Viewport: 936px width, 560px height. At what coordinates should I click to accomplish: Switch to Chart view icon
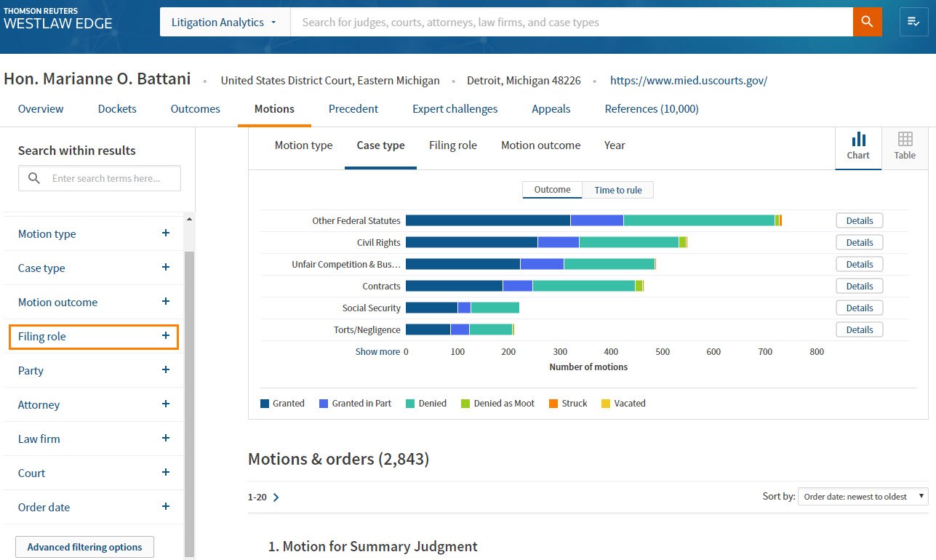coord(858,145)
